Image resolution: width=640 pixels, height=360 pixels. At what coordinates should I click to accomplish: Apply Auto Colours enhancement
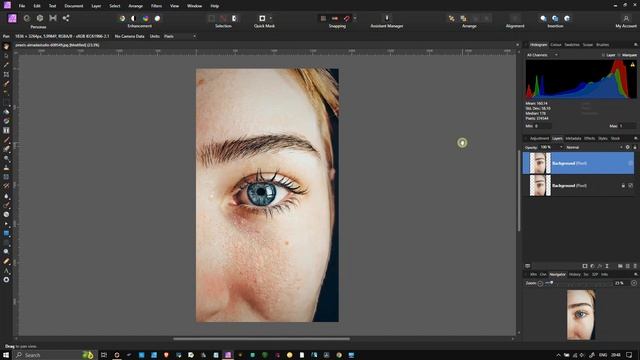pyautogui.click(x=145, y=18)
